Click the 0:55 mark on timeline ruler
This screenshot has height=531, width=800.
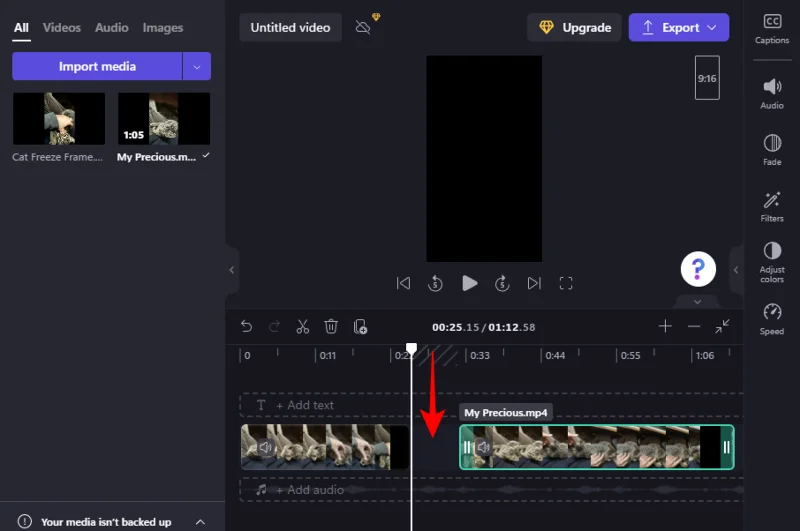tap(630, 356)
